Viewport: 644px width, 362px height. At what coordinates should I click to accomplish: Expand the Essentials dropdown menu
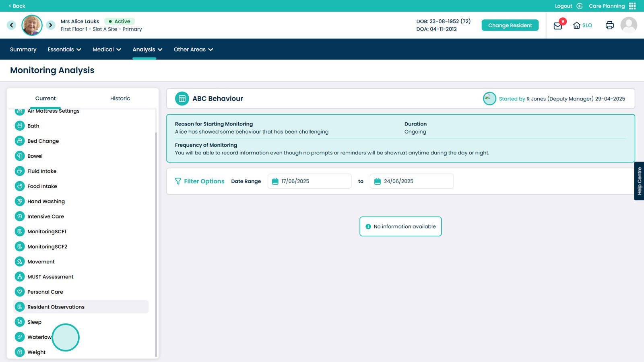coord(64,49)
